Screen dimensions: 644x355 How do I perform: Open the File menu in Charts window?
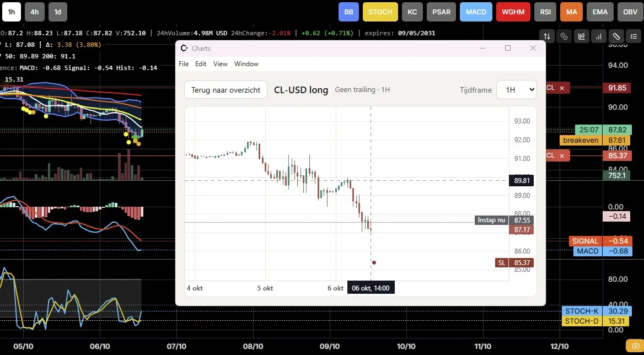(x=184, y=63)
